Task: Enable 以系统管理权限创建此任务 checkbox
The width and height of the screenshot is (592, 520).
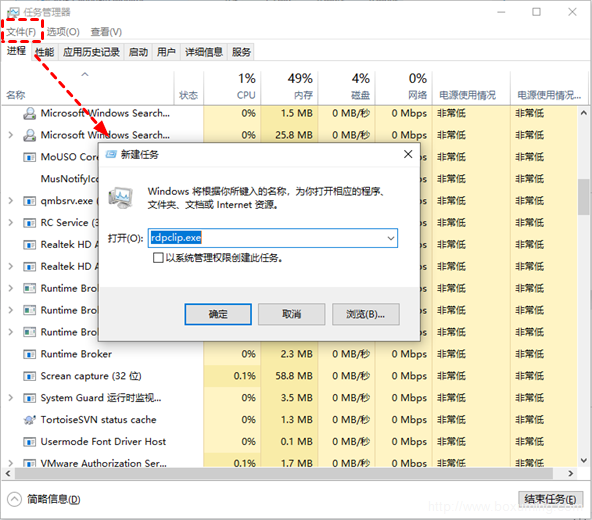Action: [158, 258]
